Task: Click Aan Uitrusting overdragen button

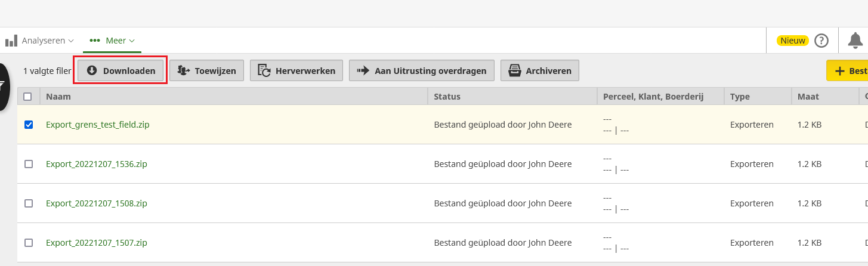Action: pyautogui.click(x=422, y=70)
